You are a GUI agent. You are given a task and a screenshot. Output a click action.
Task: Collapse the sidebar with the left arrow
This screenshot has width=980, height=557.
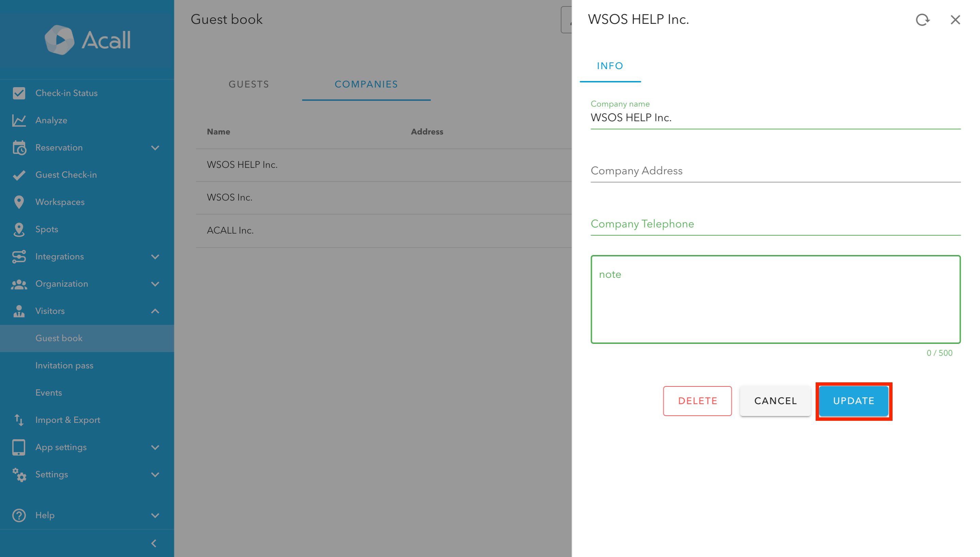[x=154, y=543]
